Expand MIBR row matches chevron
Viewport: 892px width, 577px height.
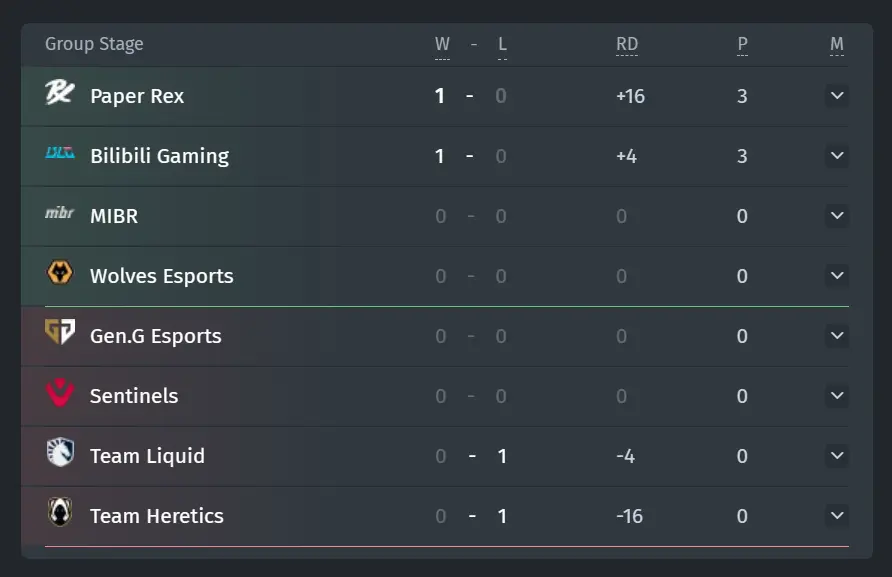[837, 216]
